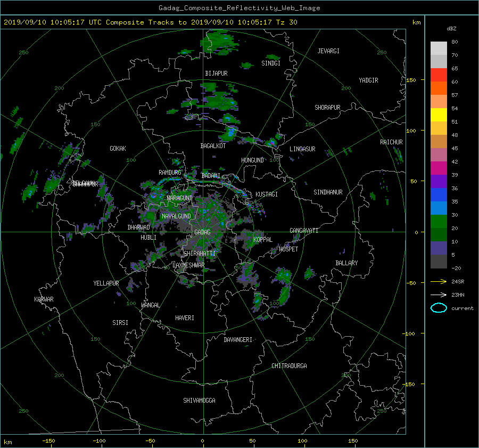Click the SHIVAMOGGA city label
The width and height of the screenshot is (479, 448).
(199, 400)
